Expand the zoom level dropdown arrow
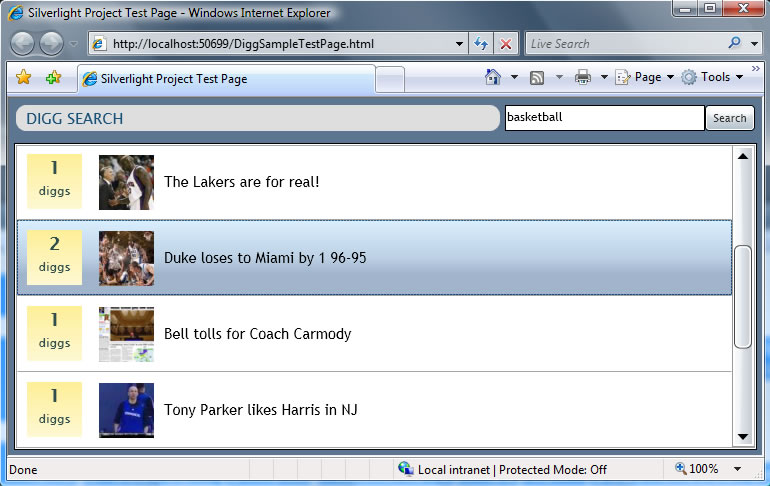This screenshot has width=770, height=486. click(x=738, y=469)
